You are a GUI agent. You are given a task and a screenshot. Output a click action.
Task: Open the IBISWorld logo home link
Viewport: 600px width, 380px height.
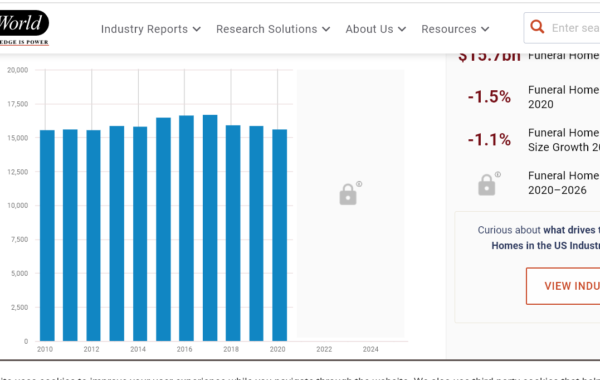(x=24, y=27)
